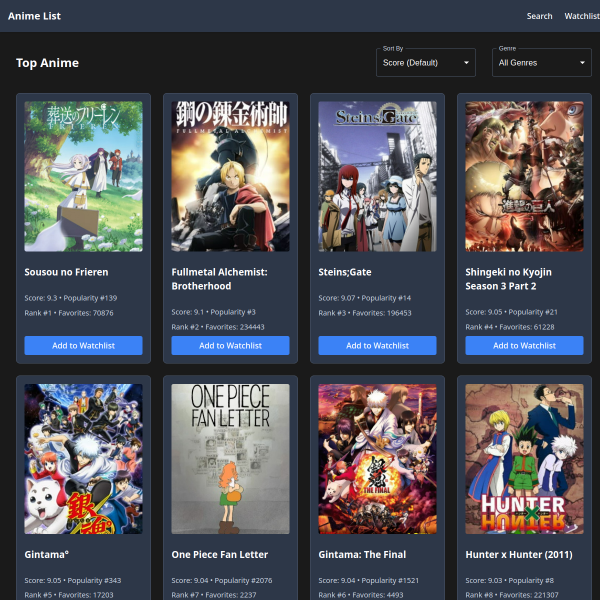The image size is (600, 600).
Task: Click the Steins;Gate title text
Action: (345, 272)
